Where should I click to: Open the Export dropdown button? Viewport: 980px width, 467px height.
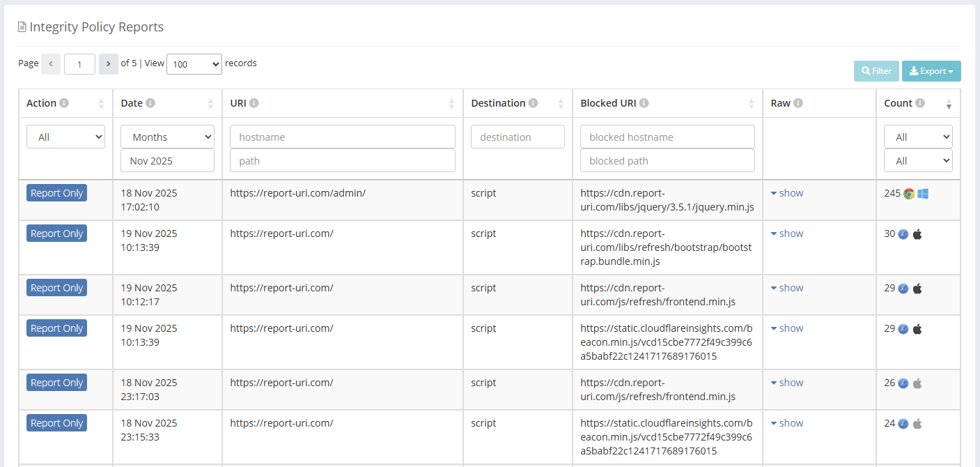[931, 71]
